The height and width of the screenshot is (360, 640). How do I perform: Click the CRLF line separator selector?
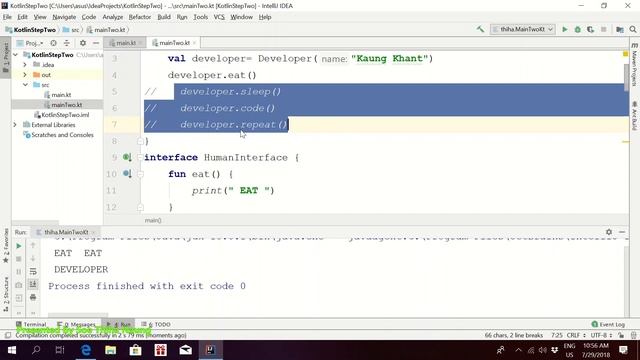[x=576, y=335]
